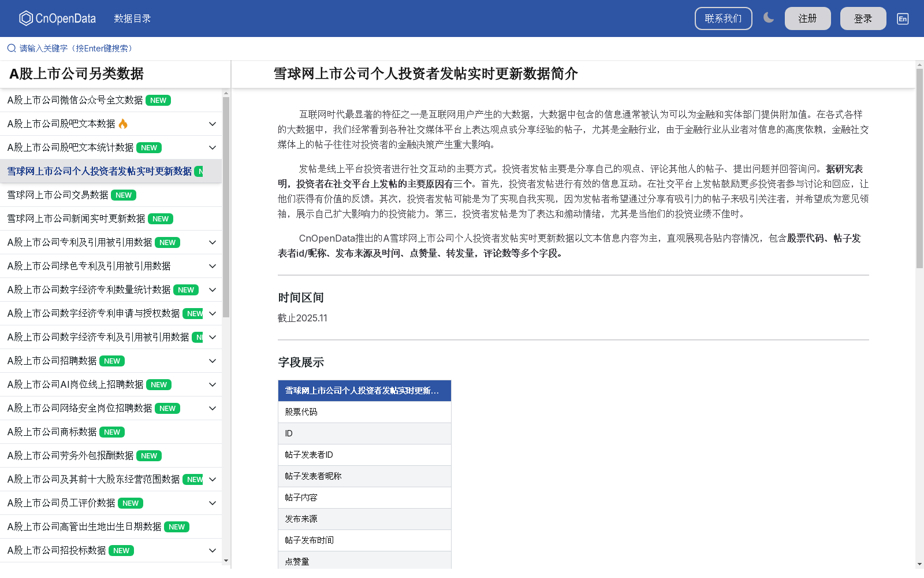Expand A股上市公司招投标数据 chevron
Screen dimensions: 924x578
click(213, 550)
